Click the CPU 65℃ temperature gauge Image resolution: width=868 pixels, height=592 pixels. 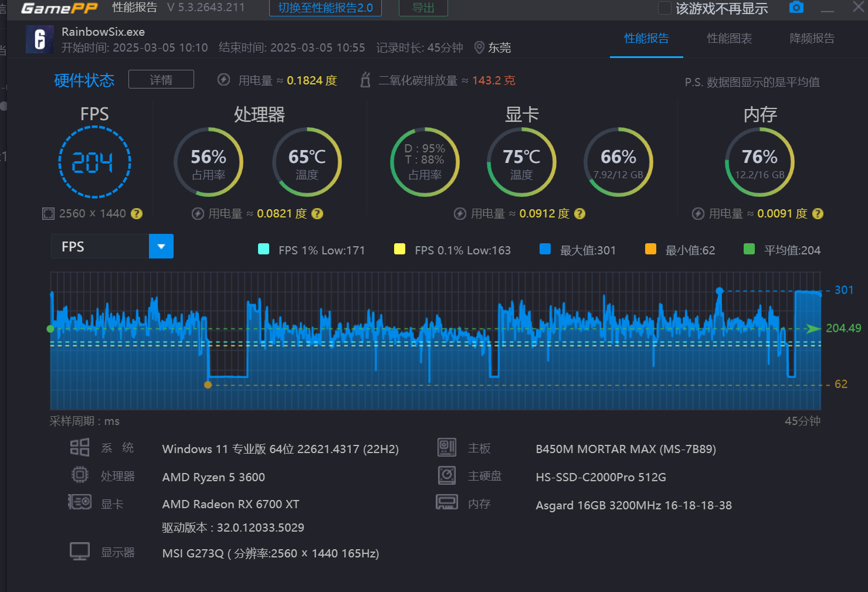[x=307, y=162]
